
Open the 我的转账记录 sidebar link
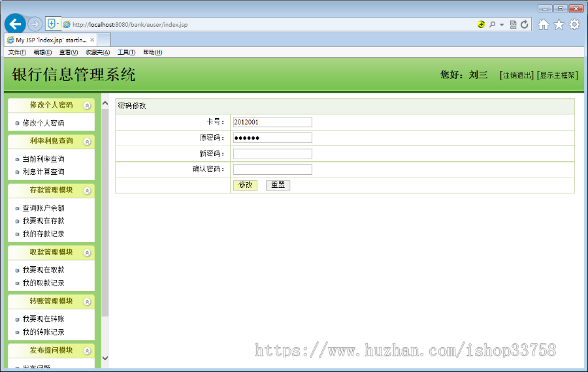click(x=44, y=332)
